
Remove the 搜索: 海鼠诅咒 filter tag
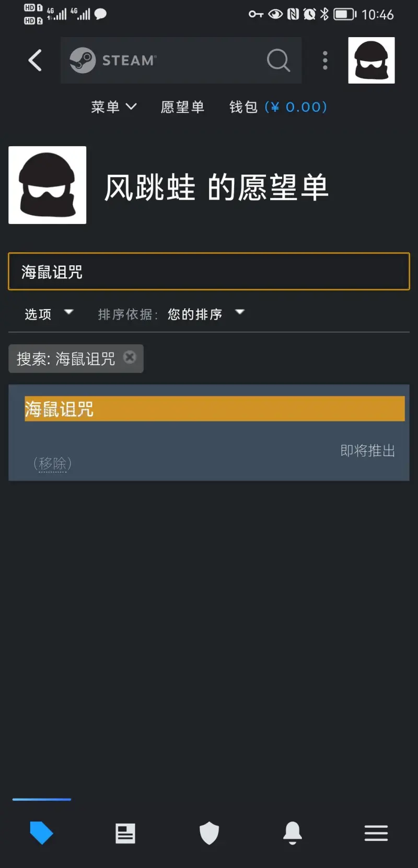pos(130,357)
